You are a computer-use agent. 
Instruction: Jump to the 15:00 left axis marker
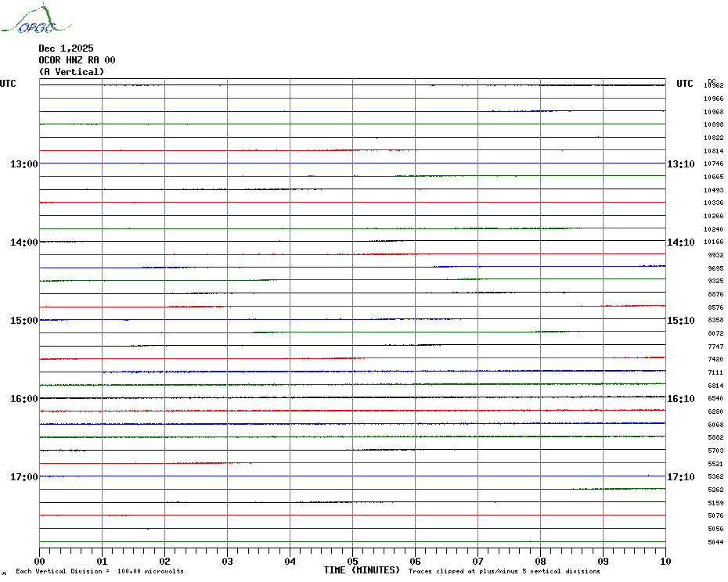point(23,321)
